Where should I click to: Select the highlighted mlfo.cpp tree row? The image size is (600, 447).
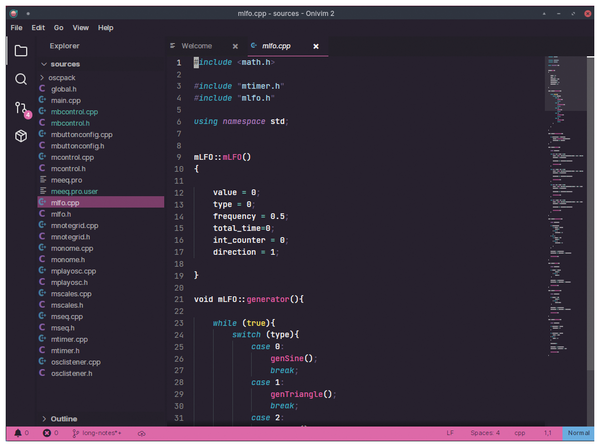pos(101,202)
